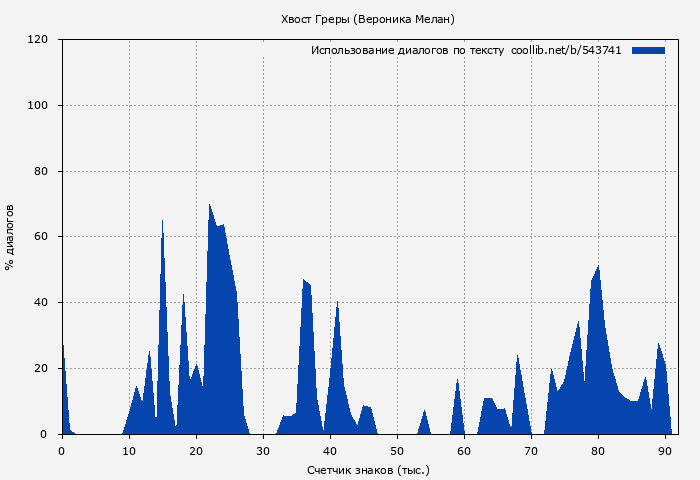
Task: Select the y-axis label "% диалогов"
Action: point(10,237)
